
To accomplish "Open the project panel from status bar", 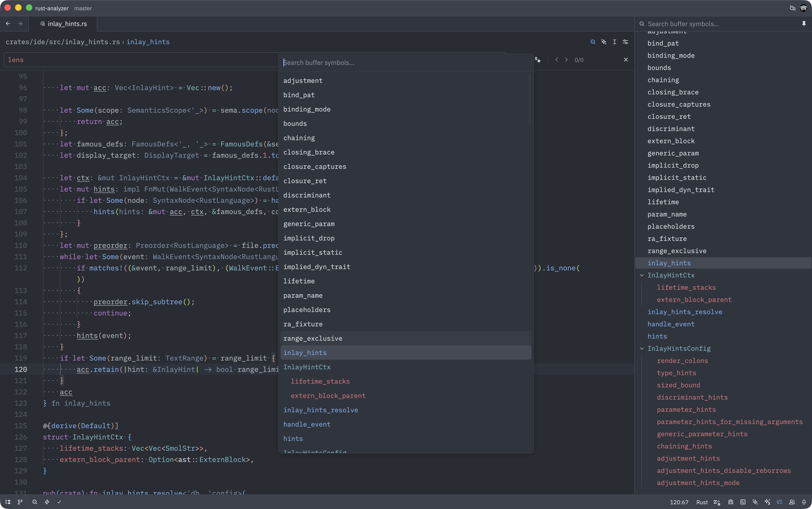I will pos(8,502).
